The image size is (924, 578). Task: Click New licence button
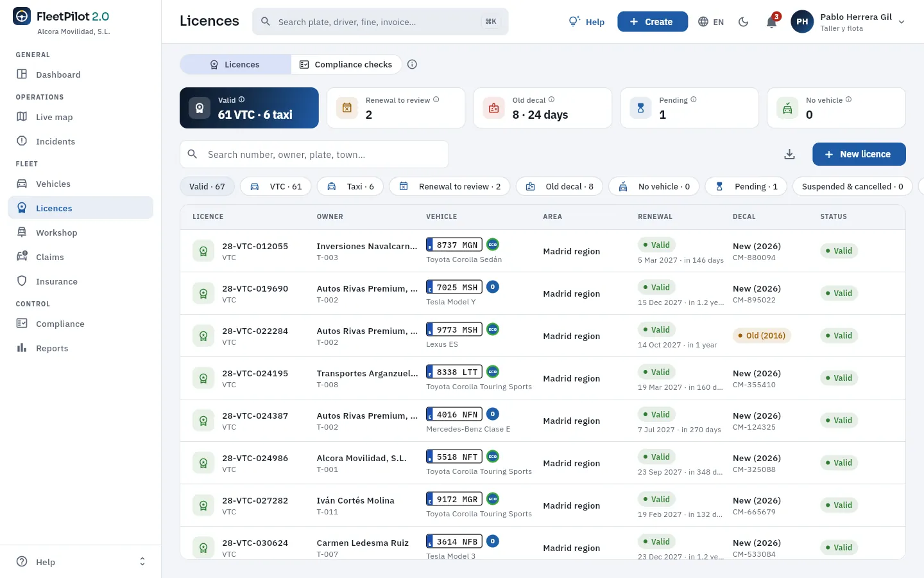click(x=859, y=154)
